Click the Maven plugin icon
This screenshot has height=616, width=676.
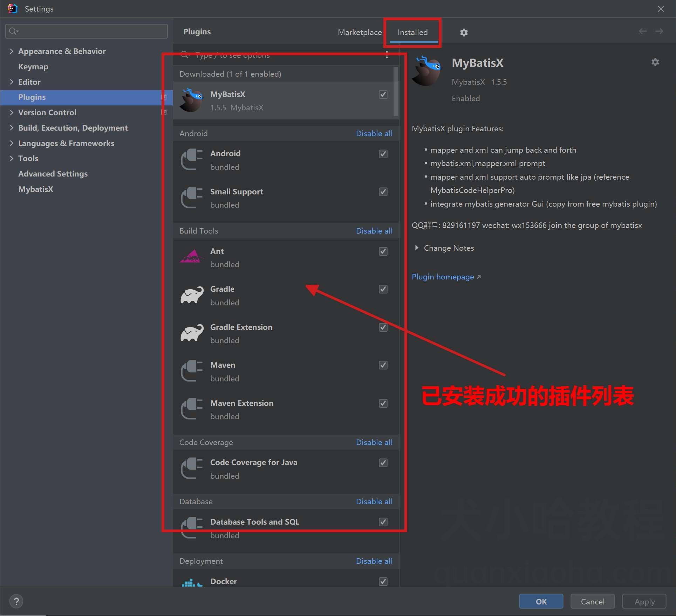[191, 371]
